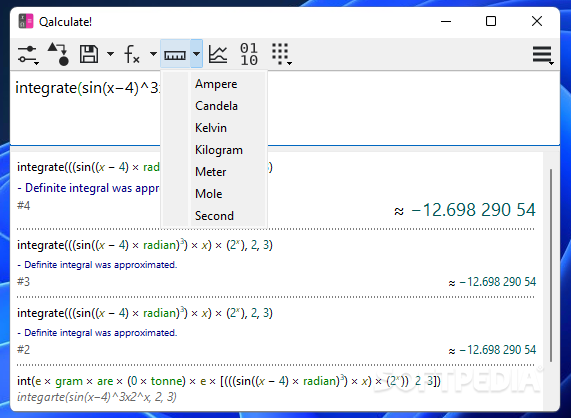Click the #3 integrate expression line

point(145,245)
